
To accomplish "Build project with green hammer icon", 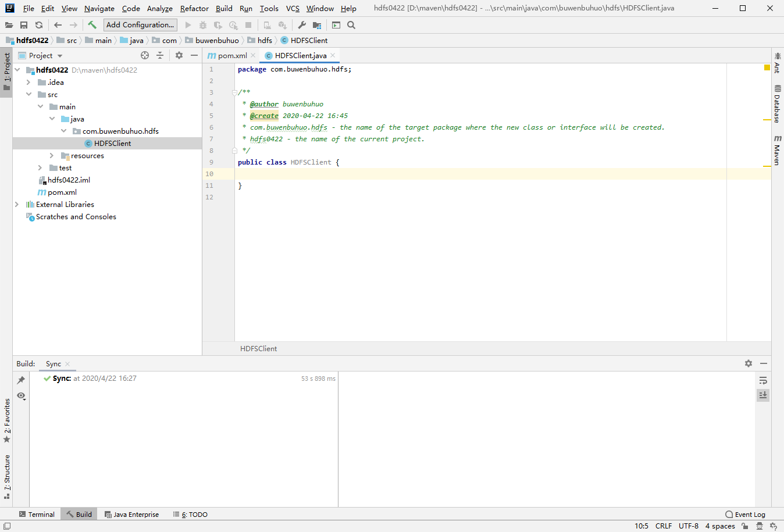I will click(x=92, y=25).
